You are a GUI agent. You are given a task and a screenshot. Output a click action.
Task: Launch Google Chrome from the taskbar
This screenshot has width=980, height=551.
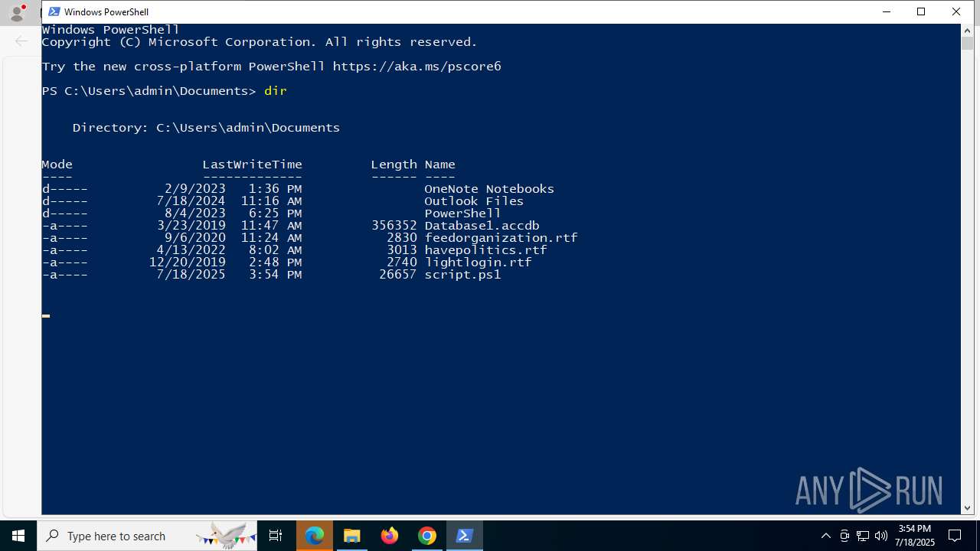[x=427, y=536]
